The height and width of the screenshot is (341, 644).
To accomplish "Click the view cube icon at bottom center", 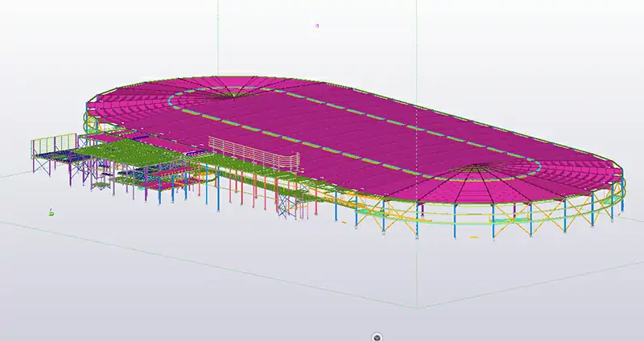I will click(377, 336).
